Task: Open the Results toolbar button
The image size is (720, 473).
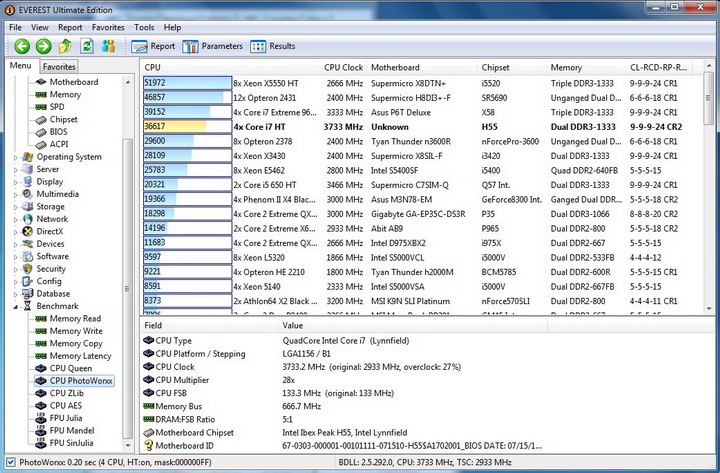Action: (x=273, y=46)
